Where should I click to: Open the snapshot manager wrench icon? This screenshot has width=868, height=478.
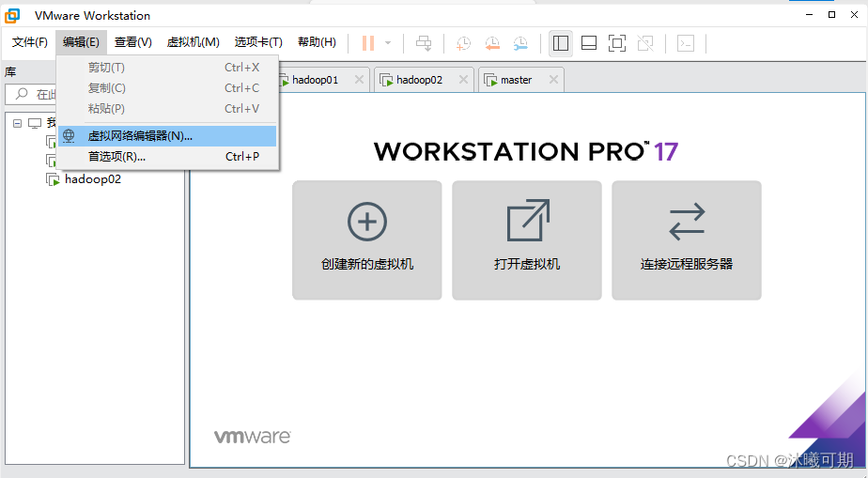point(520,43)
